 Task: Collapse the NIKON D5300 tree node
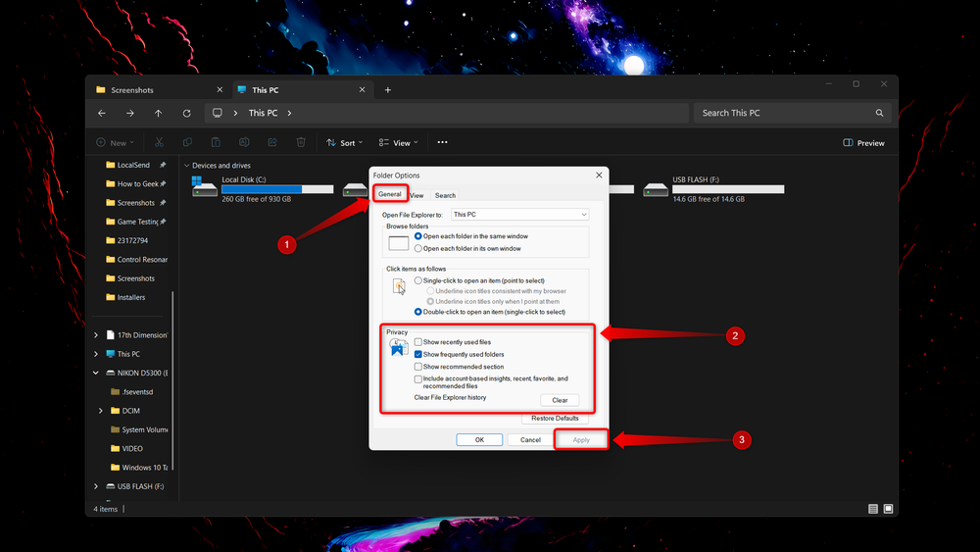[x=96, y=374]
